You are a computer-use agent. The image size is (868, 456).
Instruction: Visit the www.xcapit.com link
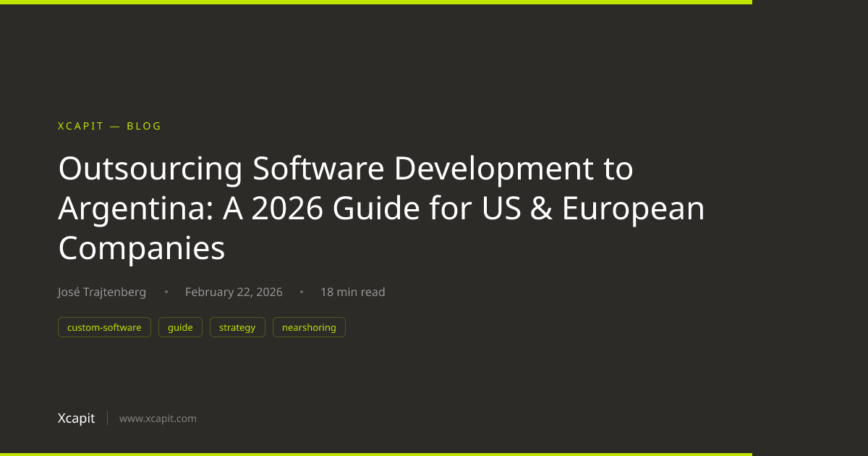coord(158,418)
